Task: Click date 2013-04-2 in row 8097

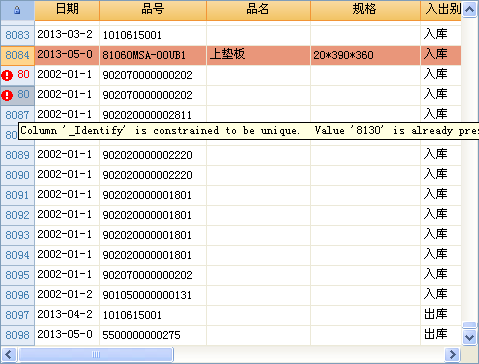Action: coord(67,315)
